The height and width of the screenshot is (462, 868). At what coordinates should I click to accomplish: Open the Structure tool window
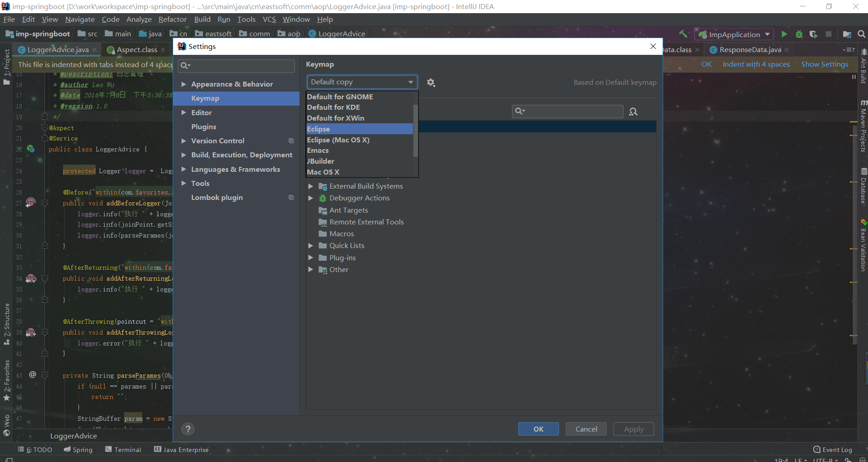(x=6, y=324)
